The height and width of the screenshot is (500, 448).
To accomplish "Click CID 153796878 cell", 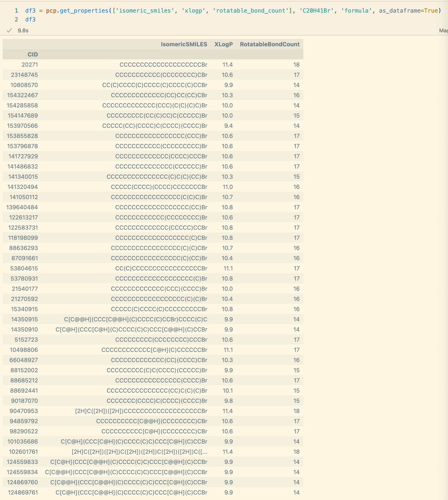I will (x=22, y=146).
